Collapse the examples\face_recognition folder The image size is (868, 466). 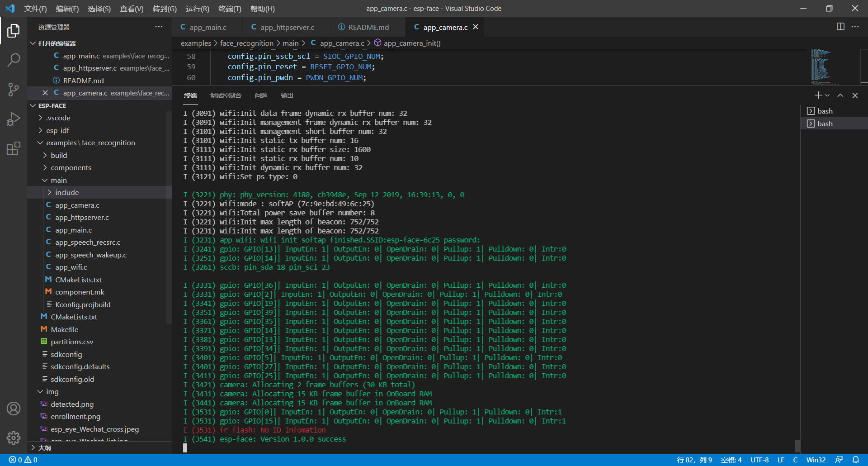99,143
